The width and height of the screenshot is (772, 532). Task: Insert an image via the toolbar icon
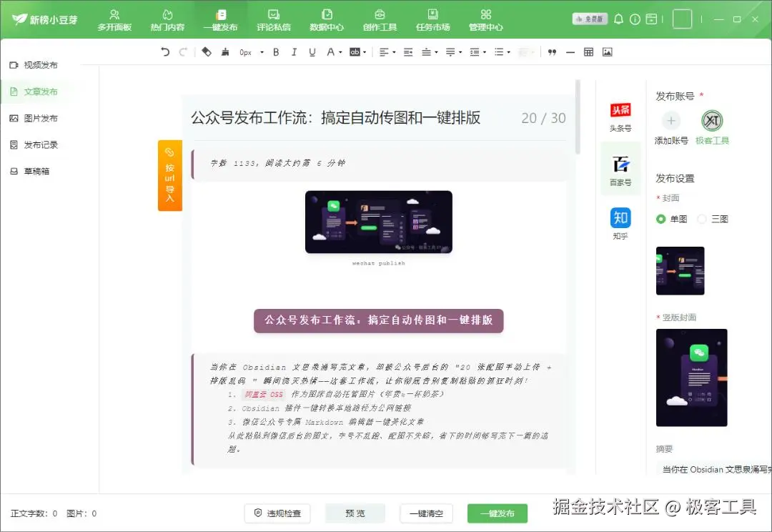point(608,51)
